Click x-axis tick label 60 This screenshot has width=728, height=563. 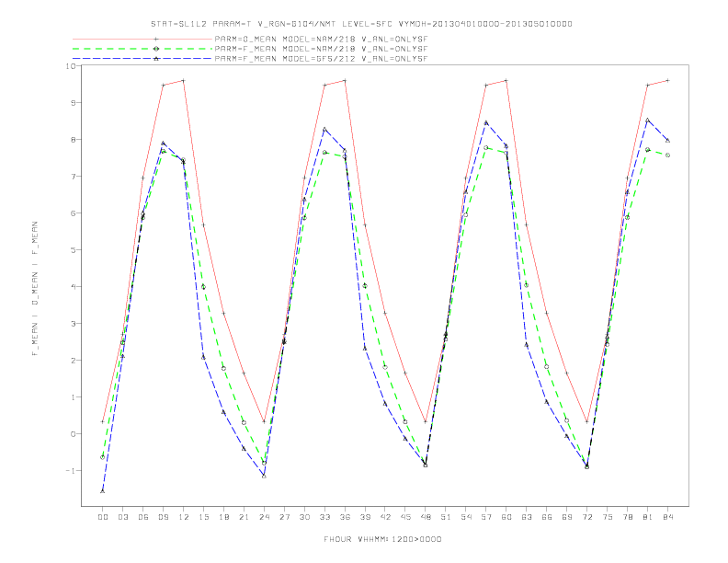(506, 517)
